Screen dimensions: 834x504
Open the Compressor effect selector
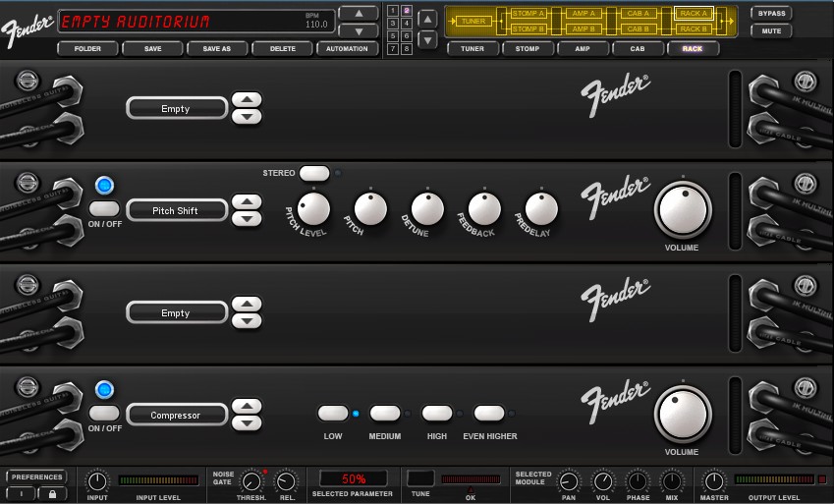click(177, 416)
